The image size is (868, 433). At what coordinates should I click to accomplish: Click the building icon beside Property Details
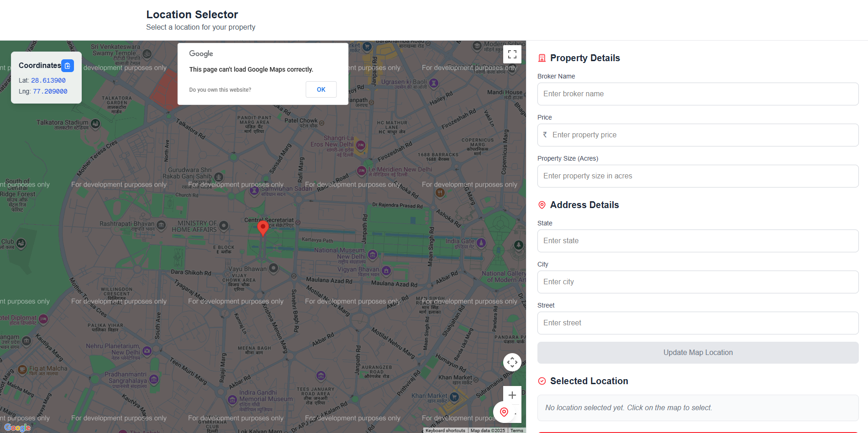click(542, 58)
